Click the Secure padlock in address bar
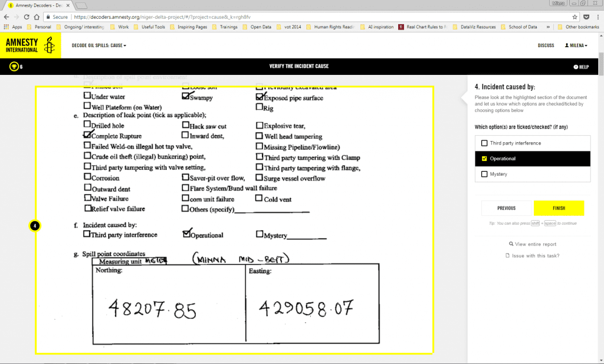 coord(48,17)
